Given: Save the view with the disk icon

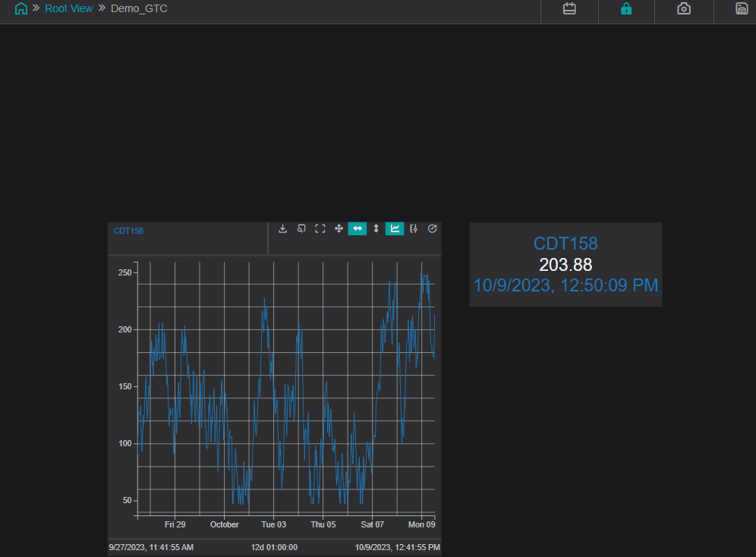Looking at the screenshot, I should [742, 8].
